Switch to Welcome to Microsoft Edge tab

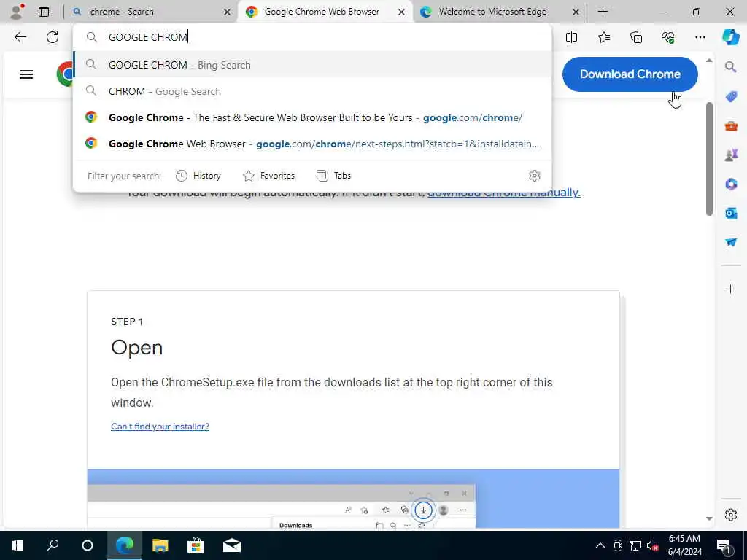(x=500, y=12)
